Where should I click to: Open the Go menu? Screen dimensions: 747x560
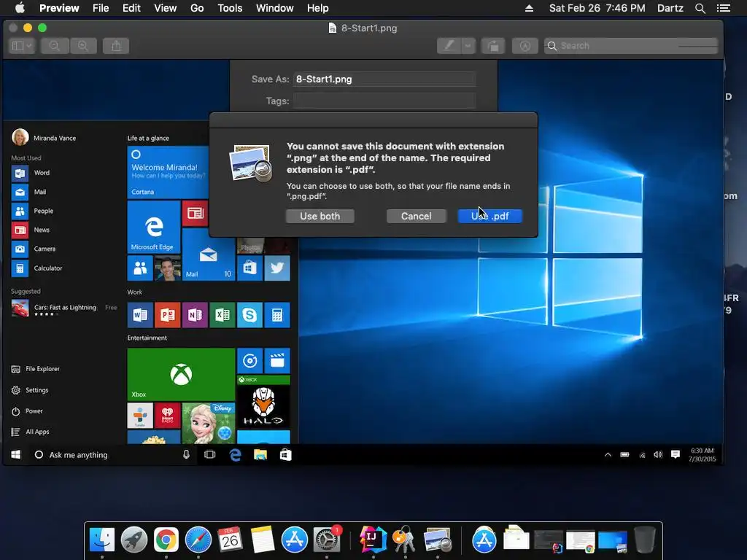(x=197, y=8)
